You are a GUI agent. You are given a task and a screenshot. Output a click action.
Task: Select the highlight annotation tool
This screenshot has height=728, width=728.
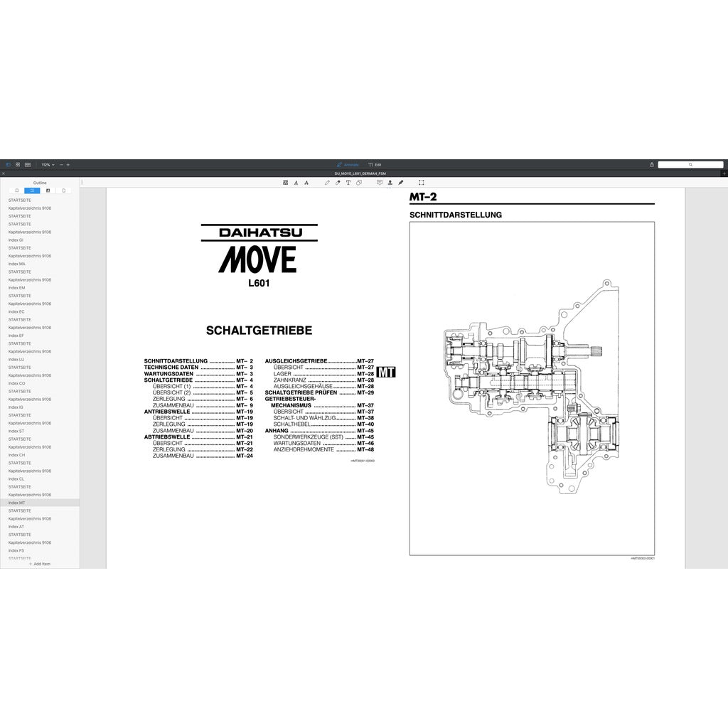(x=285, y=182)
